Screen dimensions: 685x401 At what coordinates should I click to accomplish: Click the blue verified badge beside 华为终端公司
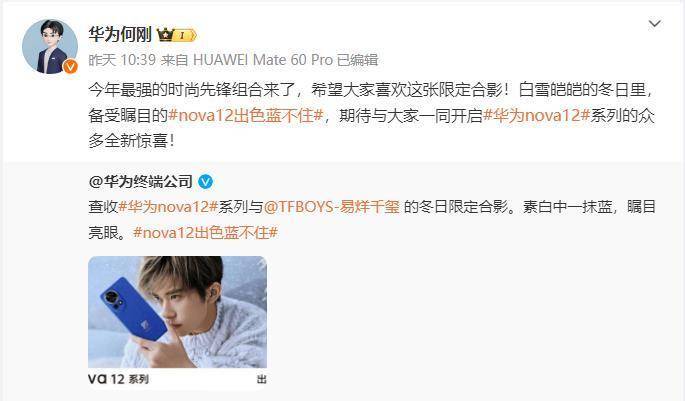coord(205,182)
